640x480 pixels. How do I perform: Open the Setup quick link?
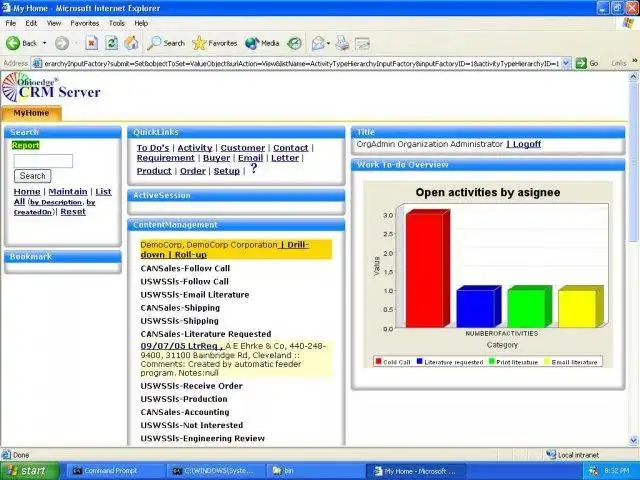[227, 171]
